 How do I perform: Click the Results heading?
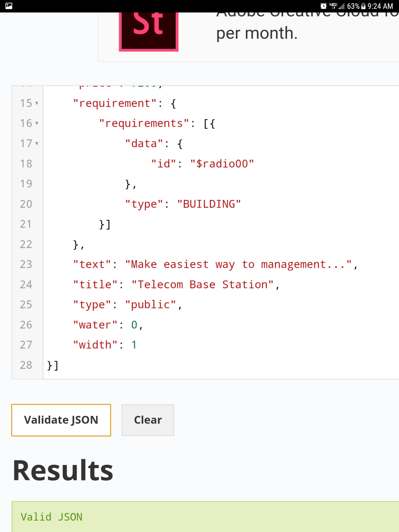coord(63,470)
